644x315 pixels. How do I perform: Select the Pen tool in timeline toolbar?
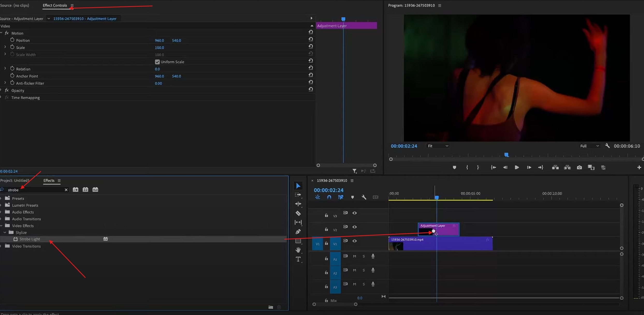298,232
